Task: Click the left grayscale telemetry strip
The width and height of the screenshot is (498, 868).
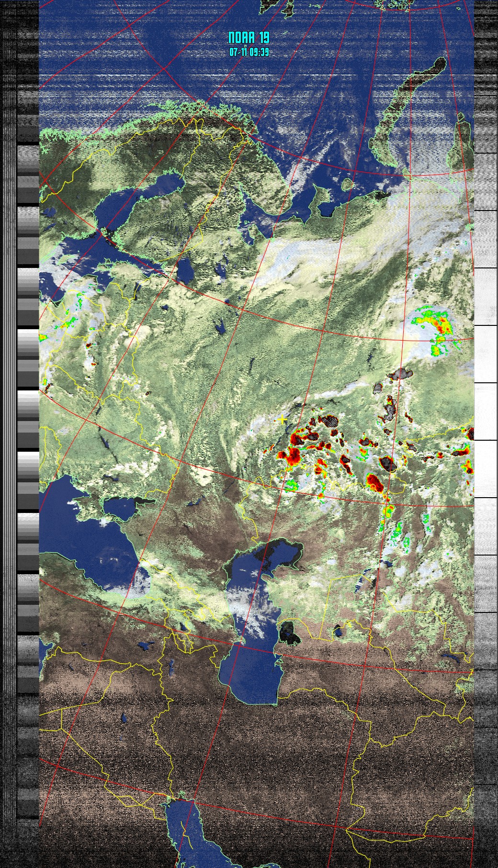Action: click(x=27, y=431)
